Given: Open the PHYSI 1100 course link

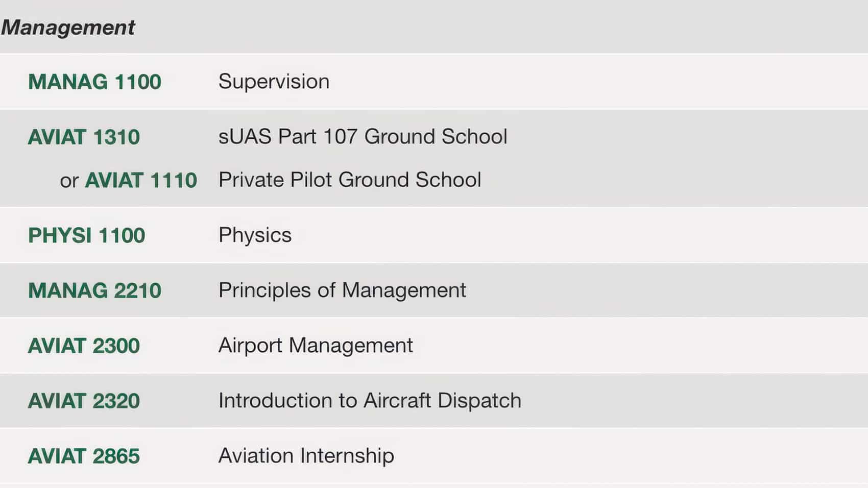Looking at the screenshot, I should pos(86,235).
